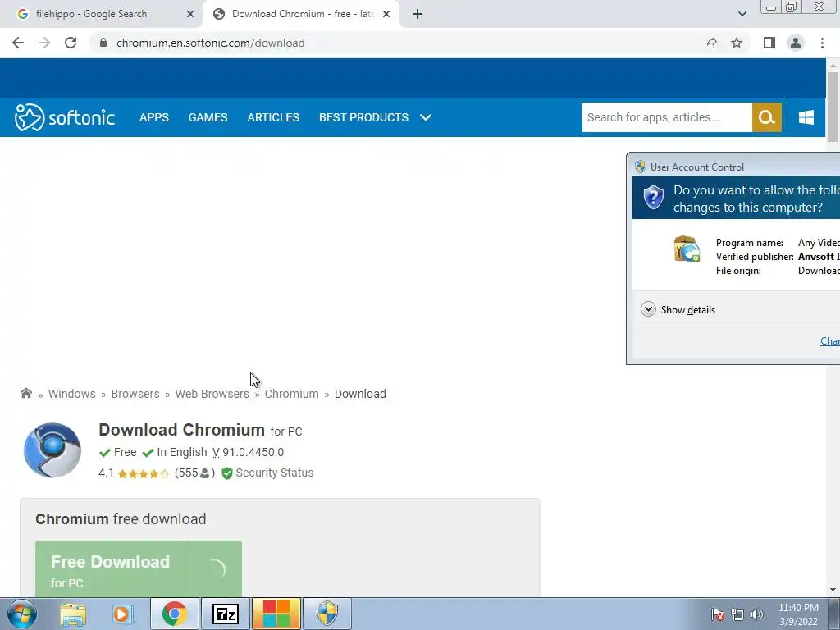Open the Windows breadcrumb link
This screenshot has height=630, width=840.
(x=72, y=394)
